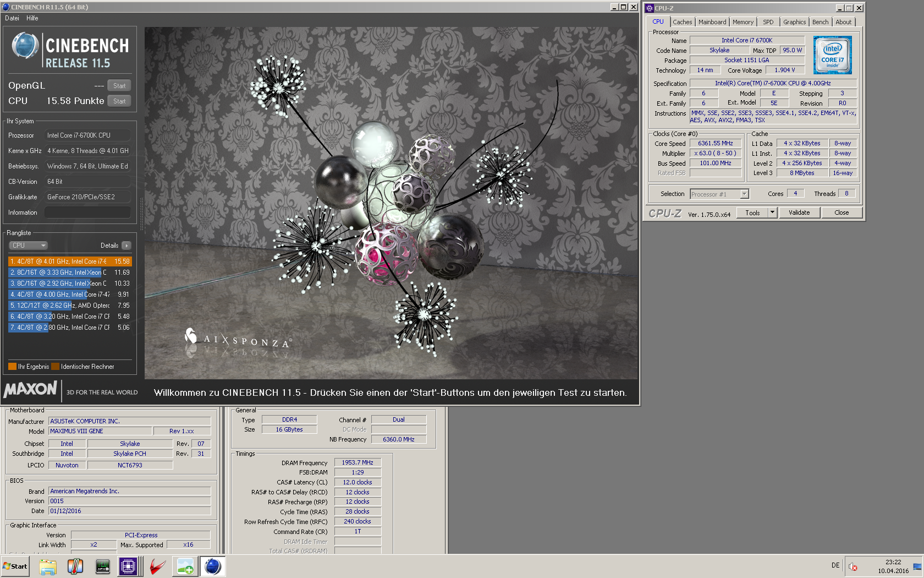Click the Row Refresh Cycle value 240 clocks

[x=358, y=521]
